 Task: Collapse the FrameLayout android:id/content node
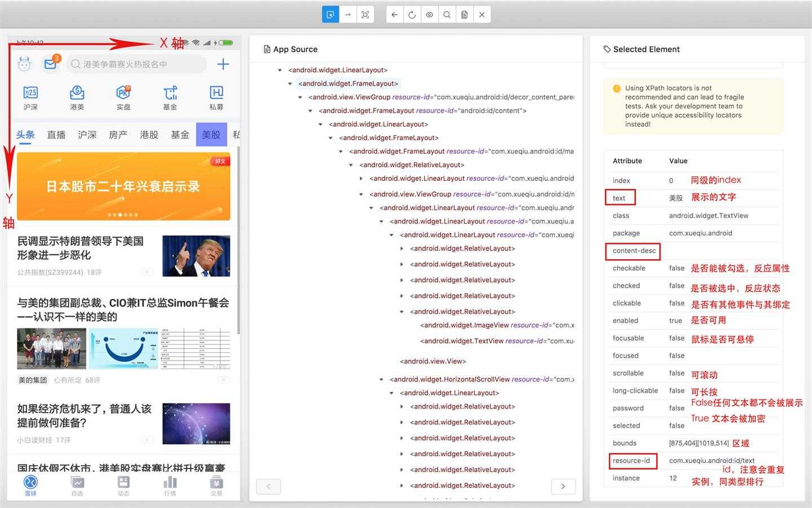click(x=310, y=111)
